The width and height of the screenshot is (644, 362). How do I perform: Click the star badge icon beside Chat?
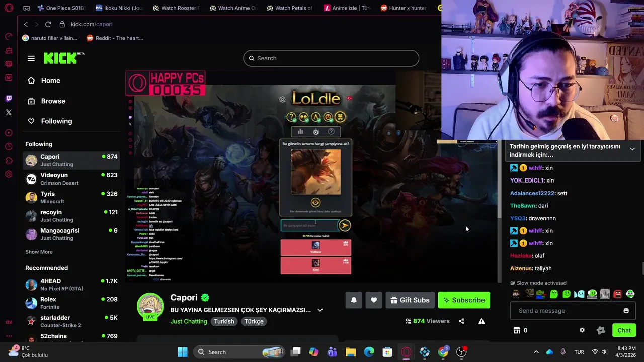[601, 330]
